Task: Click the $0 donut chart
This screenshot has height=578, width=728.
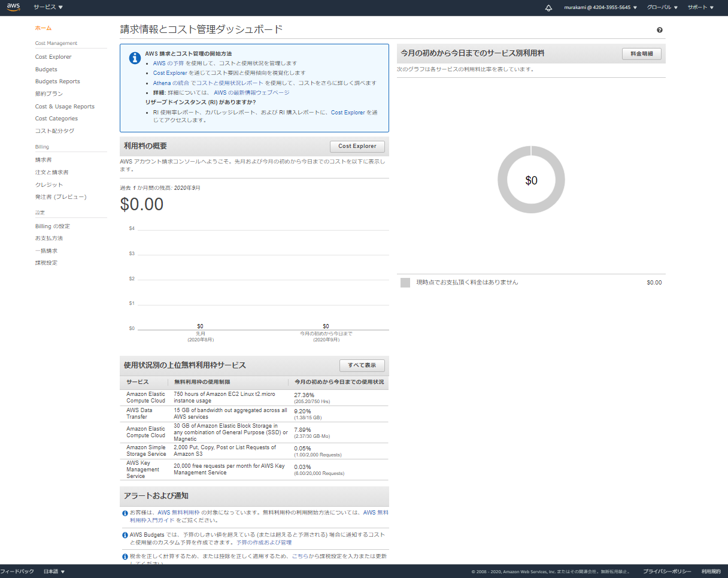Action: [531, 180]
